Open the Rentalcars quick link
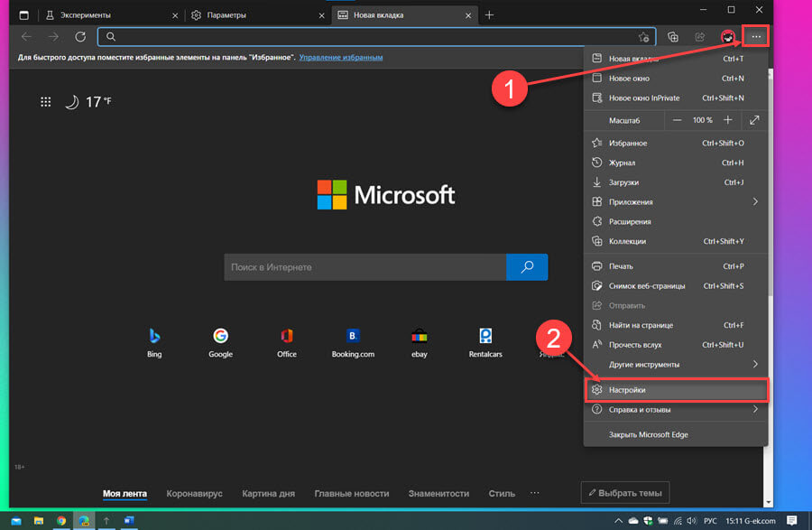The width and height of the screenshot is (812, 530). pos(485,343)
